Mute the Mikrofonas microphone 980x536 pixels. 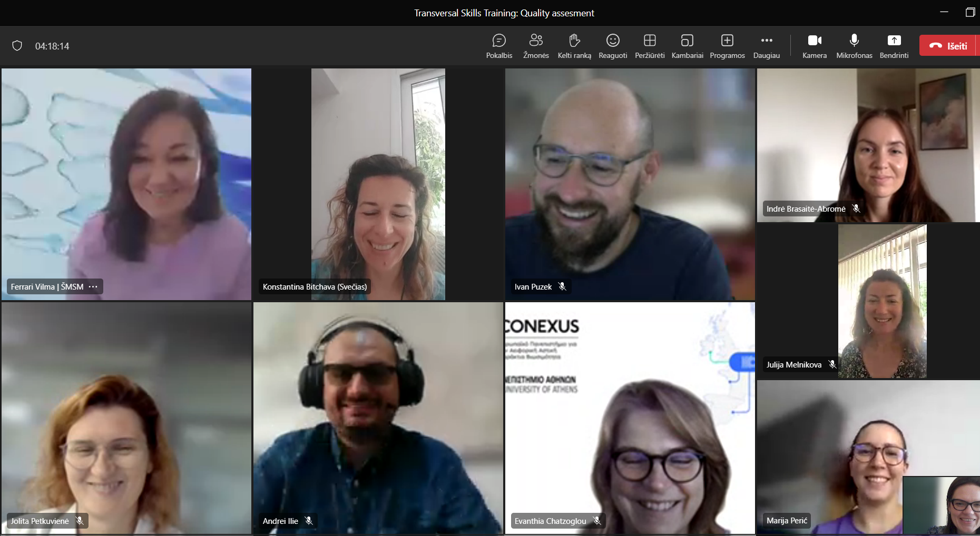point(854,46)
